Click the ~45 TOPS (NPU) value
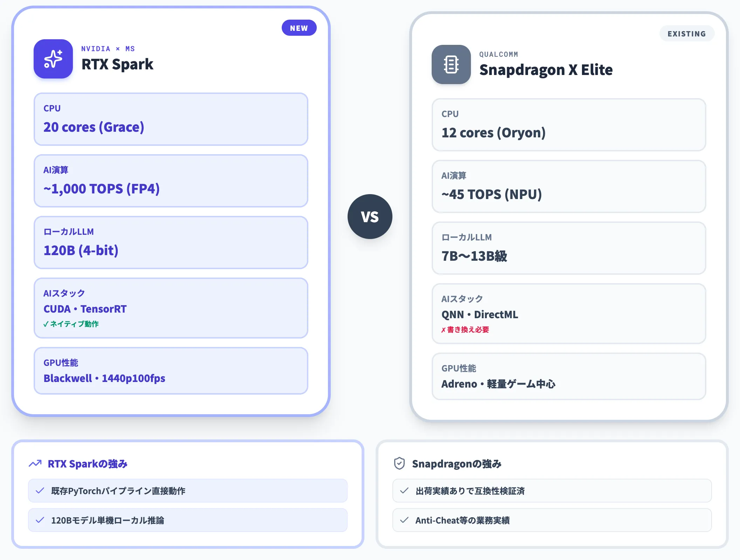This screenshot has height=560, width=740. click(x=492, y=194)
